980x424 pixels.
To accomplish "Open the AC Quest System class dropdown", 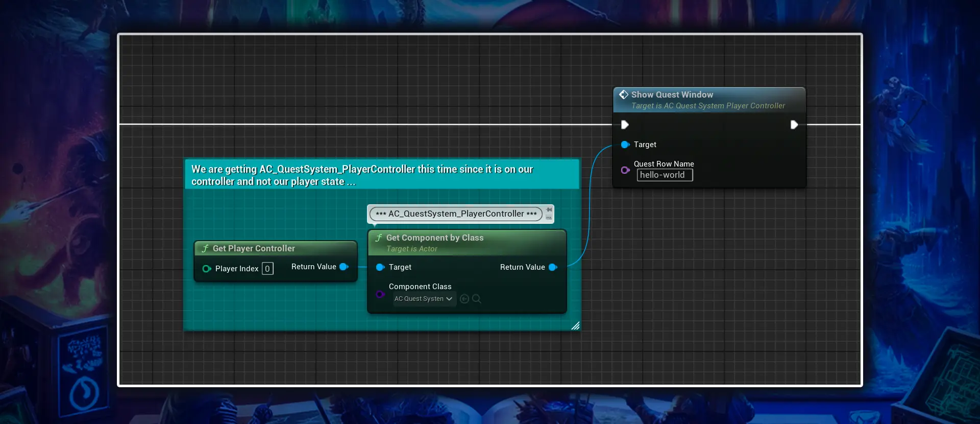I will pyautogui.click(x=424, y=299).
